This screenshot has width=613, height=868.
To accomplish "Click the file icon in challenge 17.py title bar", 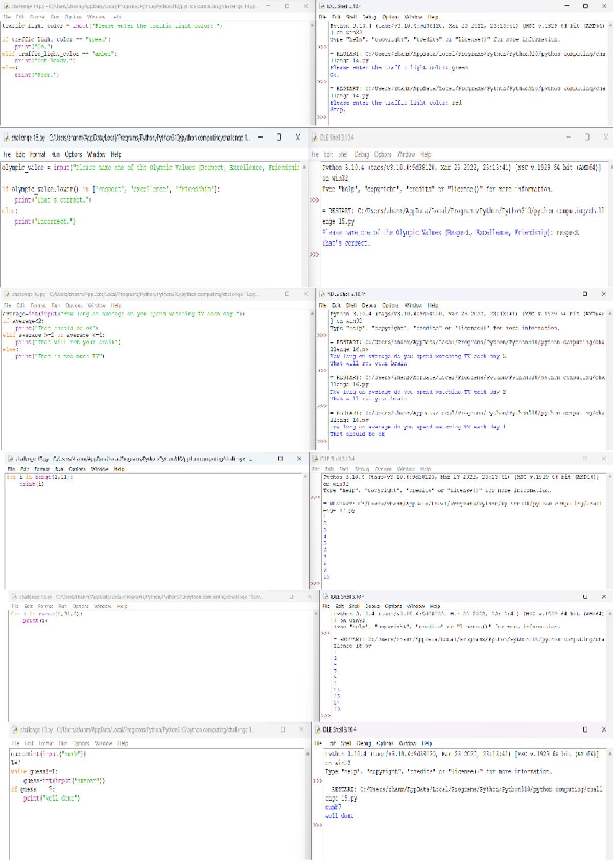I will pyautogui.click(x=10, y=459).
